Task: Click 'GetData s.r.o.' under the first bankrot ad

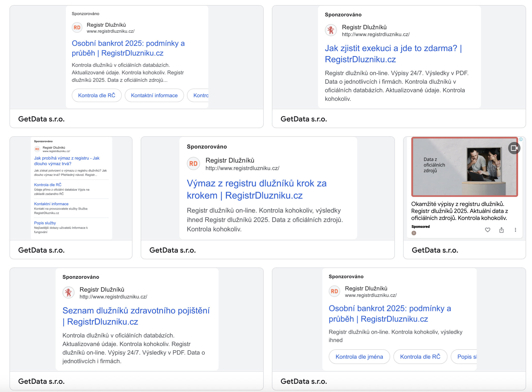Action: tap(41, 119)
